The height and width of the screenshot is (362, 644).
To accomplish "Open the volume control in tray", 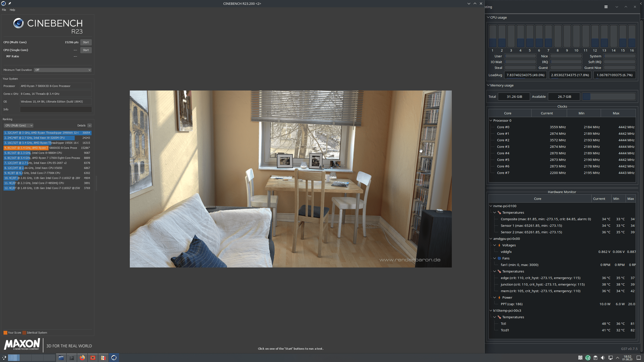I will point(603,357).
